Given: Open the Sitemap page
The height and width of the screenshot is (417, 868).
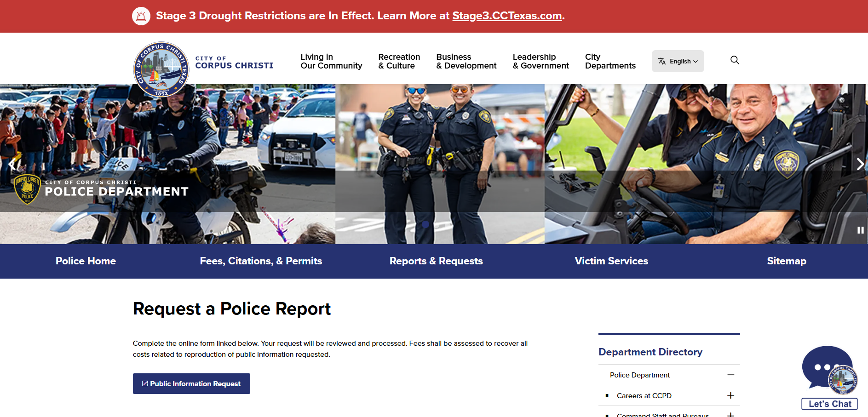Looking at the screenshot, I should 786,261.
